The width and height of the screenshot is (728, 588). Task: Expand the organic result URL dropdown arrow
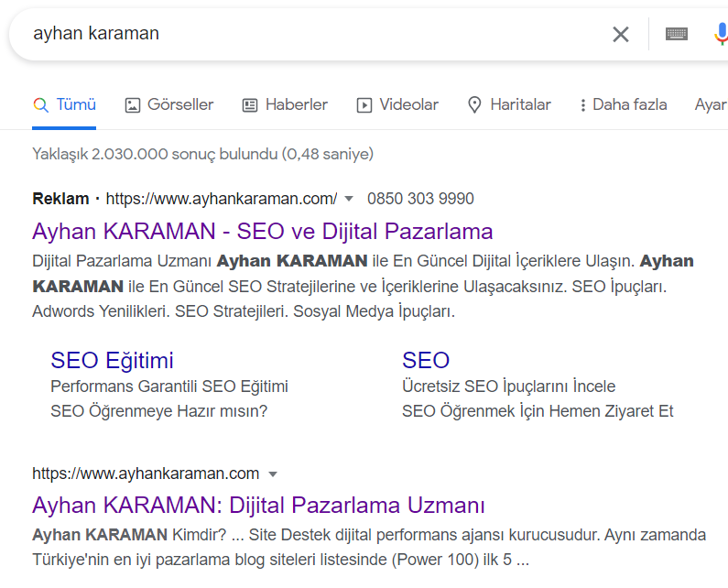(x=273, y=474)
